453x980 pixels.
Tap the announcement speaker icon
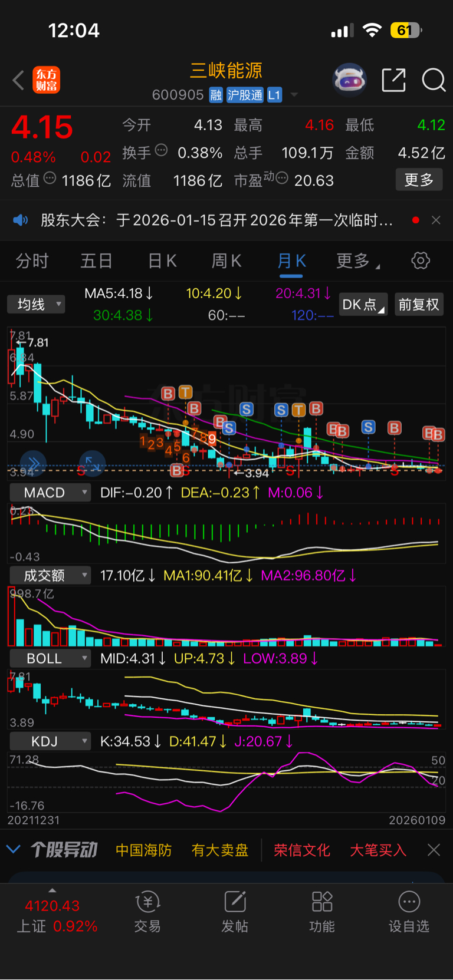click(21, 220)
